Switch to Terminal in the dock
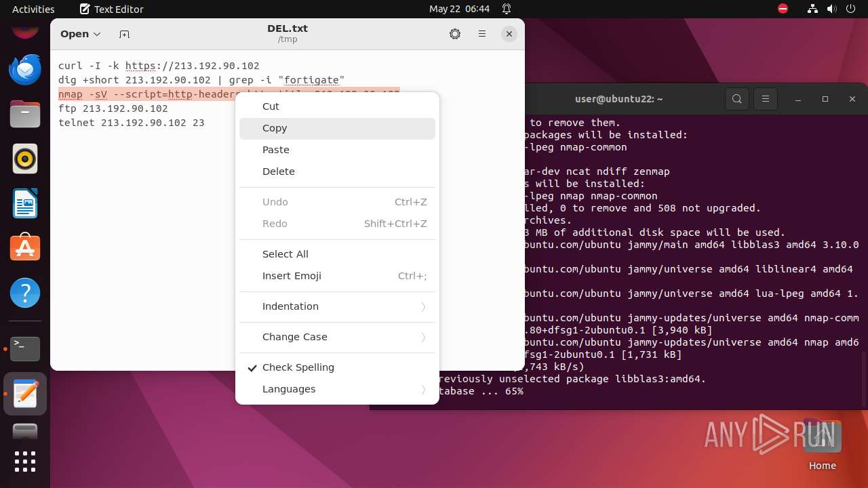Screen dimensions: 868x488 (25, 348)
